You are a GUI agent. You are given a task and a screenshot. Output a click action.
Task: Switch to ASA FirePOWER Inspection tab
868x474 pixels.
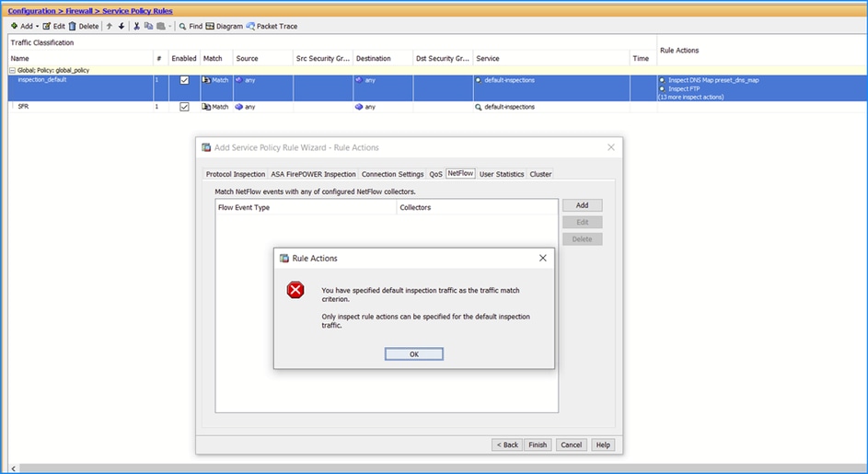click(313, 174)
